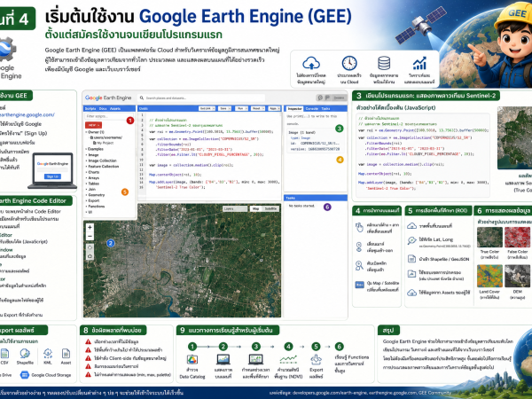Click the magnifier icon in the Earth Engine search bar

point(142,98)
